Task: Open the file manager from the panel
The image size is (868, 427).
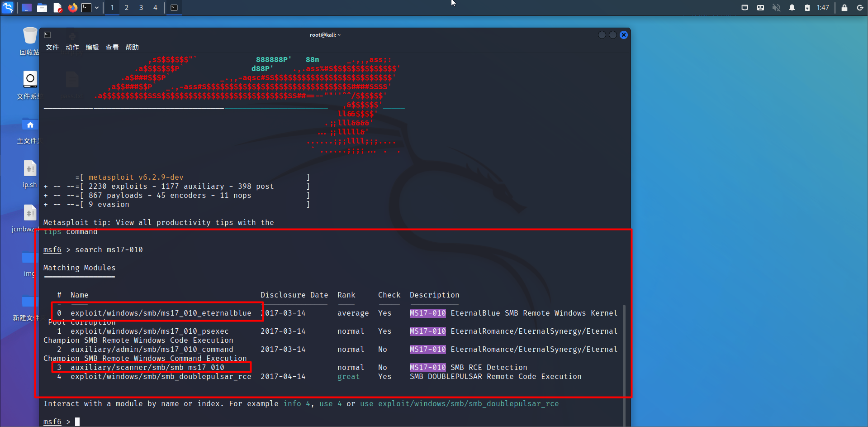Action: click(42, 8)
